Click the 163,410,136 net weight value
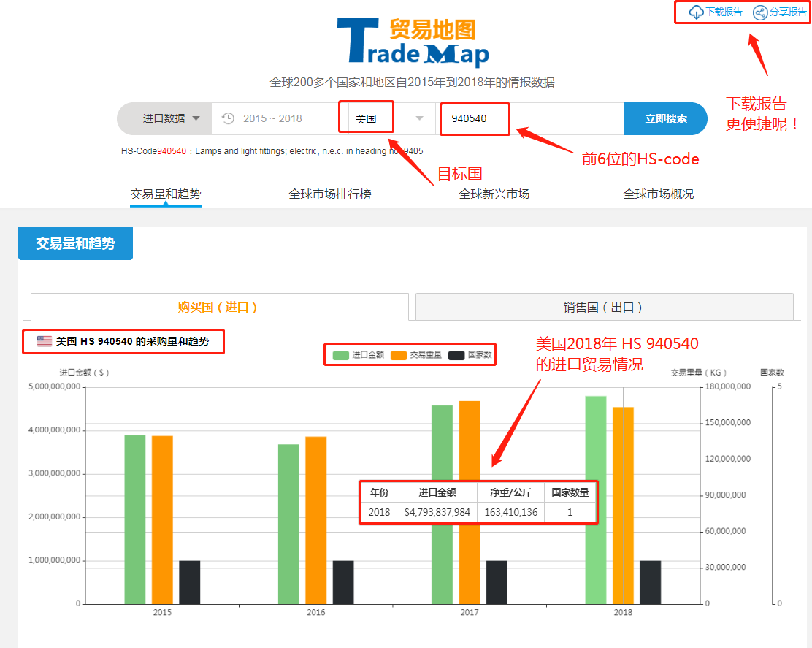 pyautogui.click(x=511, y=512)
